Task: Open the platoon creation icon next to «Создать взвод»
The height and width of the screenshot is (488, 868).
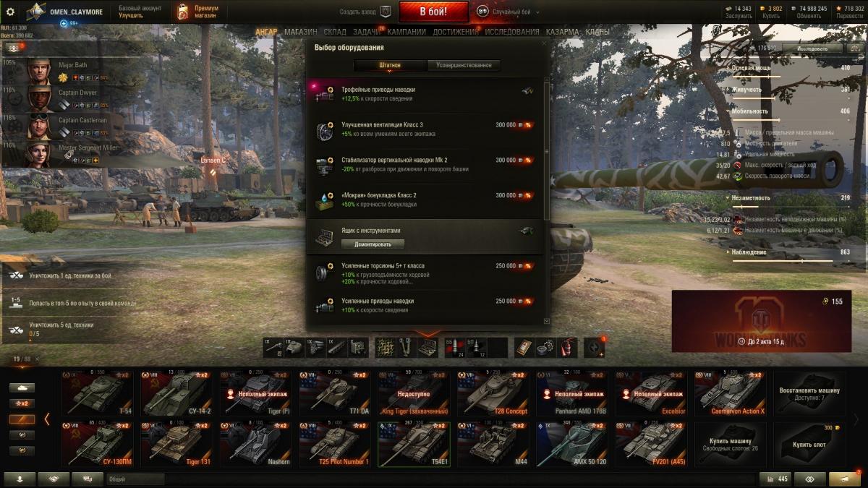Action: pos(386,12)
